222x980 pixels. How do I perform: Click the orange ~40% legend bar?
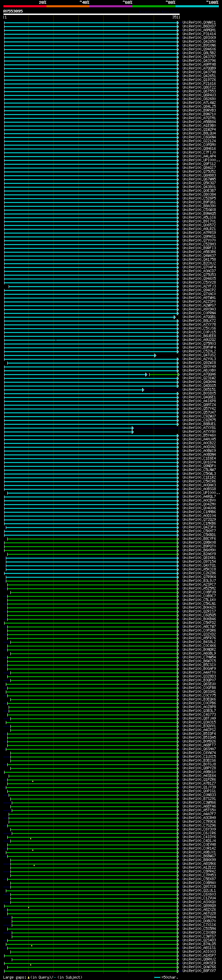click(x=68, y=6)
